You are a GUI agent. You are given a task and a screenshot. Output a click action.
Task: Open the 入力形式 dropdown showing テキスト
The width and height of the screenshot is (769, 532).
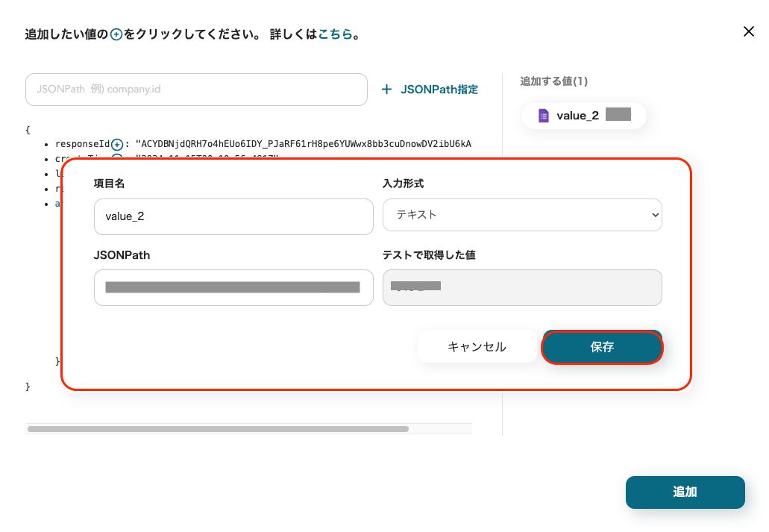pyautogui.click(x=522, y=215)
